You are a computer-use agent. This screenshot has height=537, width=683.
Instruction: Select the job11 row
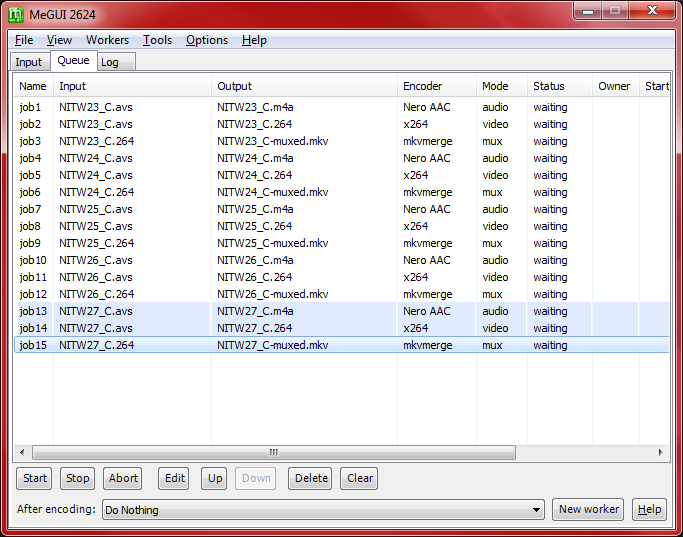click(x=342, y=277)
